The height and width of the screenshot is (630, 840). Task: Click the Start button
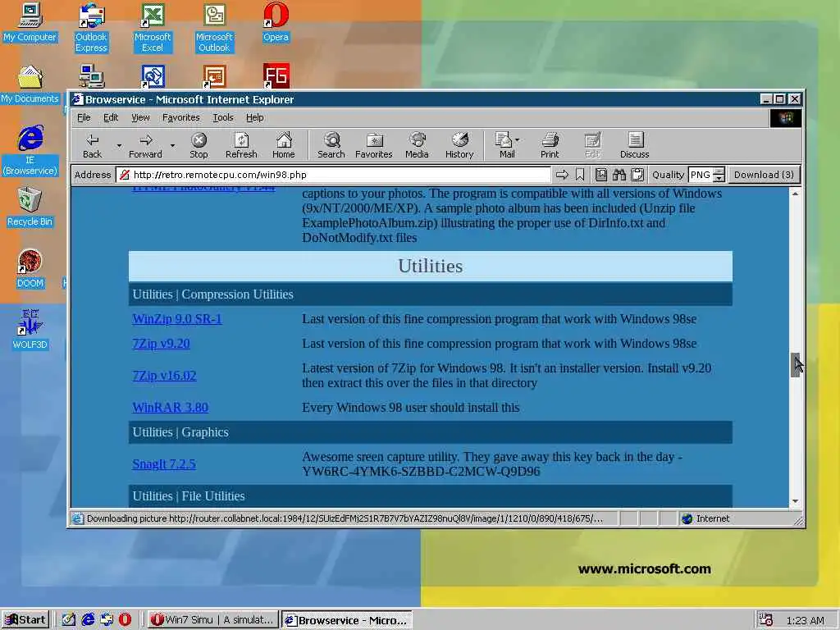(x=25, y=620)
